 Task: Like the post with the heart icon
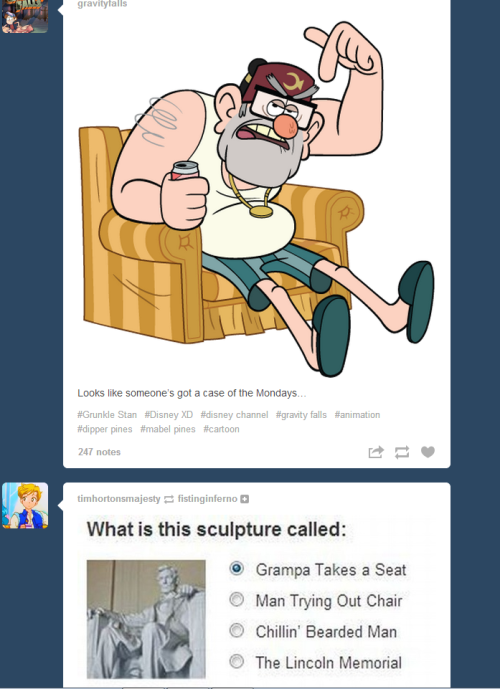[428, 452]
